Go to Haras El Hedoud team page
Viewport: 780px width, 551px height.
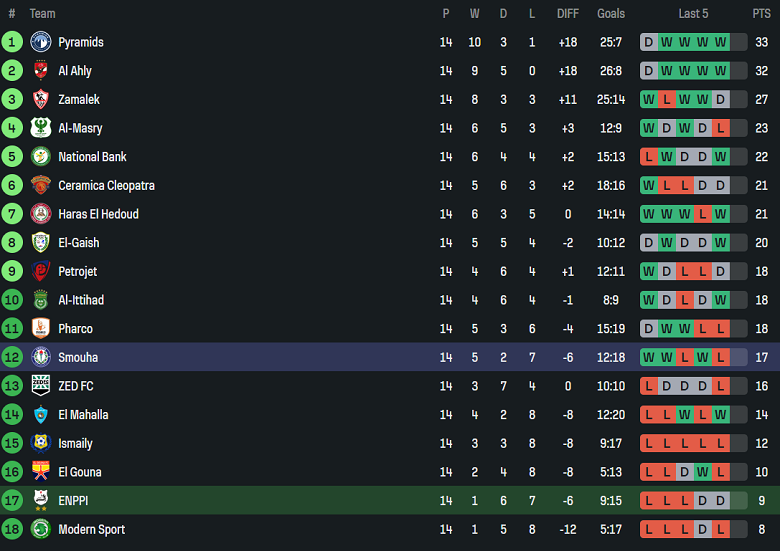pyautogui.click(x=98, y=214)
